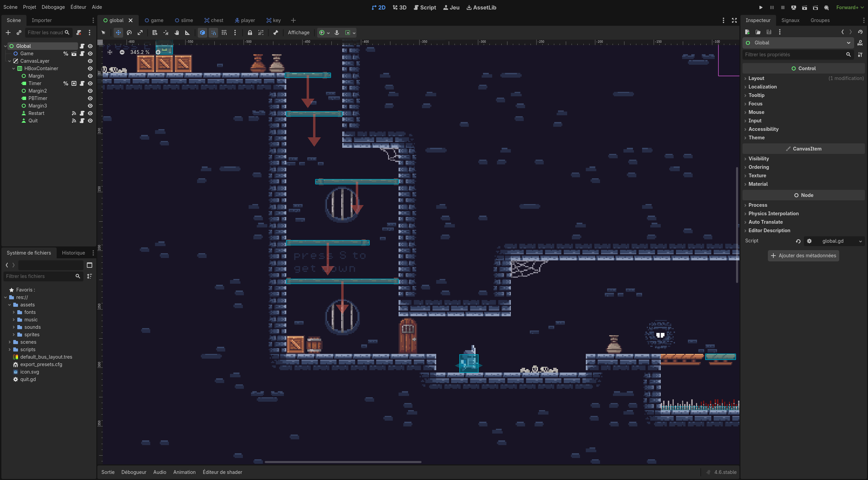Click Ajouter des métadonnées button
This screenshot has width=868, height=480.
803,256
